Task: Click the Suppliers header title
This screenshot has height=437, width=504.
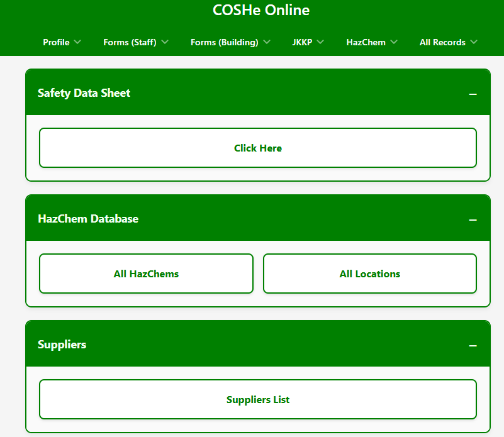Action: click(x=62, y=345)
